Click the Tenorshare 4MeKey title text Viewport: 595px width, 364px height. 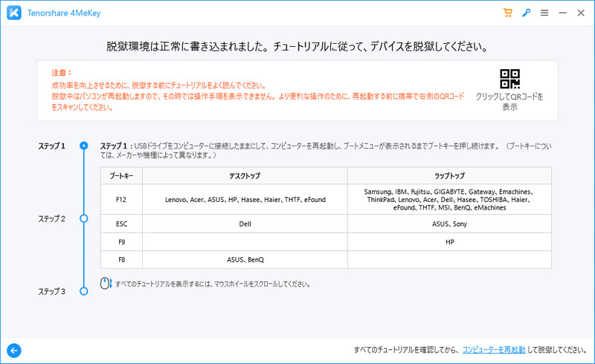[x=64, y=13]
